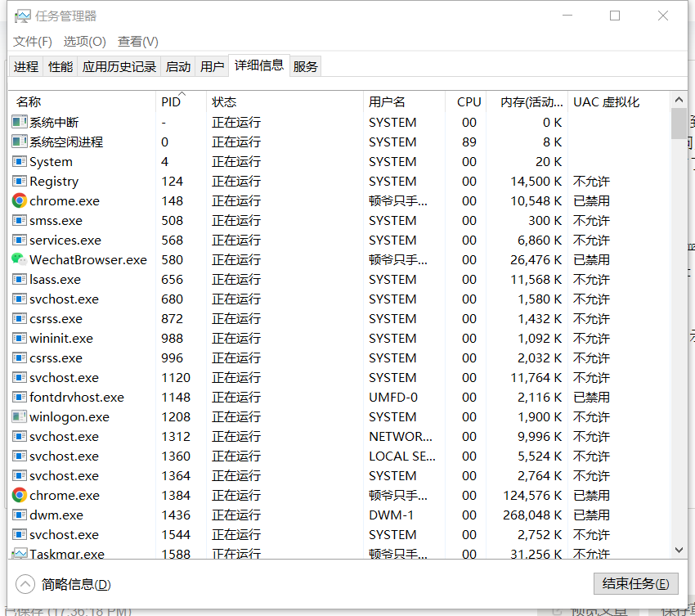Sort by the PID column header
This screenshot has height=616, width=695.
pos(181,102)
